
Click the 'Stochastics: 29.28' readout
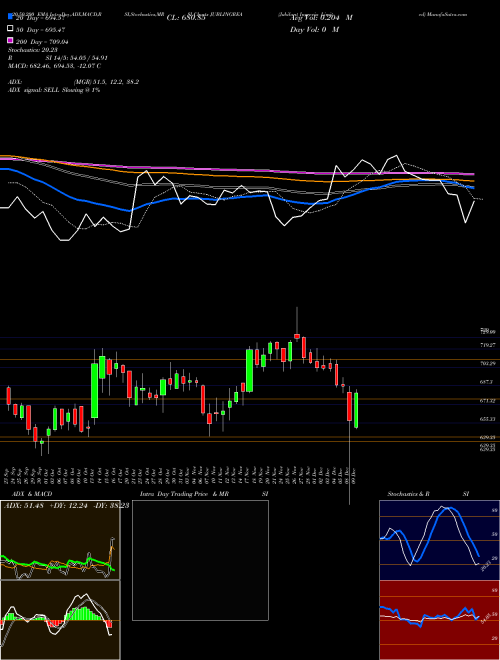33,50
